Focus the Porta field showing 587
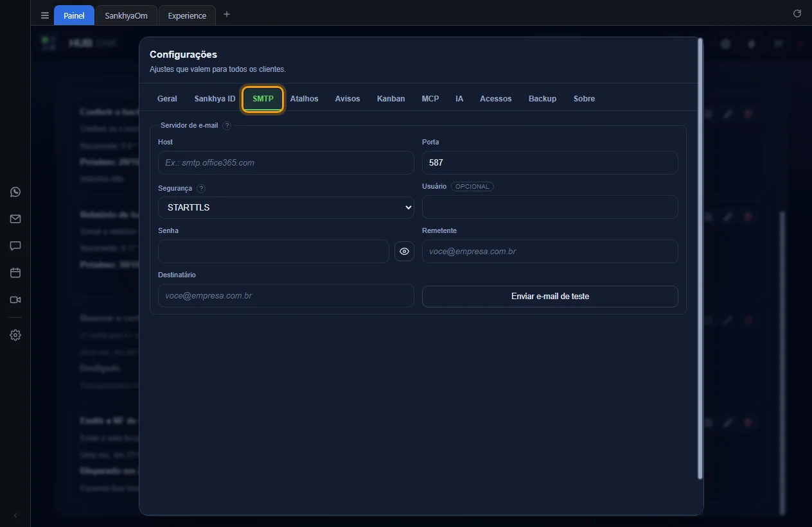The width and height of the screenshot is (812, 527). [x=550, y=162]
